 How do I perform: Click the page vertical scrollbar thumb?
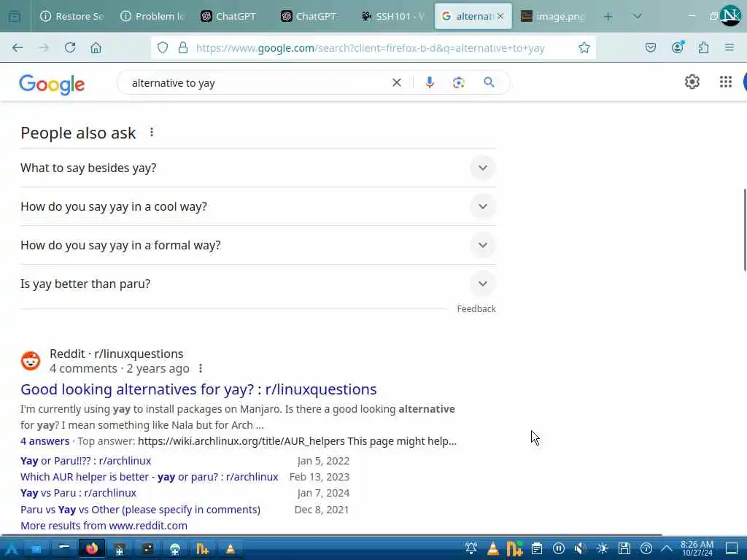coord(745,230)
